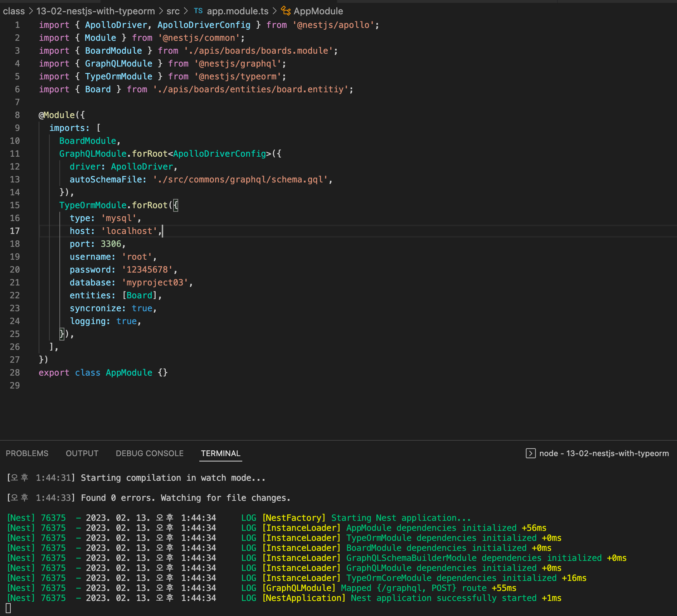The image size is (677, 616).
Task: Click 'AppModule' in the export class line
Action: click(129, 372)
